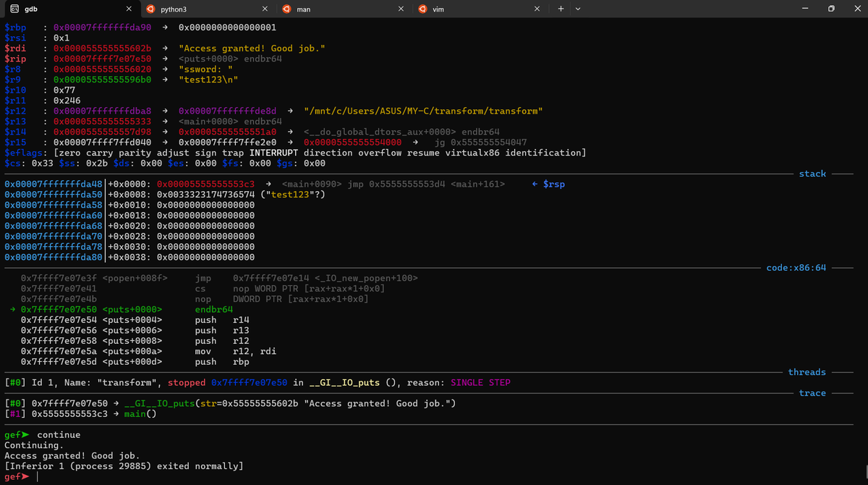Click the push rbp instruction
This screenshot has height=485, width=868.
(223, 361)
